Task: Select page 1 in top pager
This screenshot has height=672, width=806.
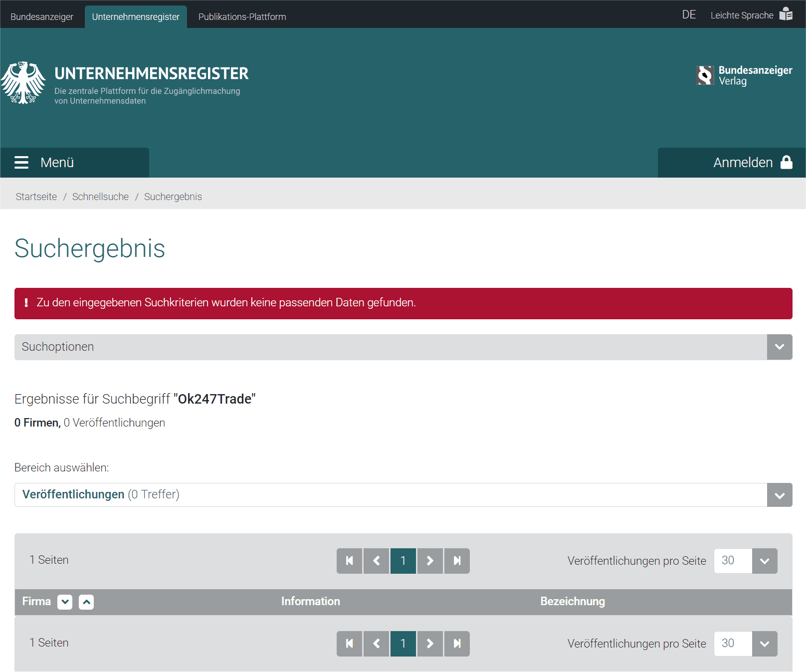Action: pos(403,561)
